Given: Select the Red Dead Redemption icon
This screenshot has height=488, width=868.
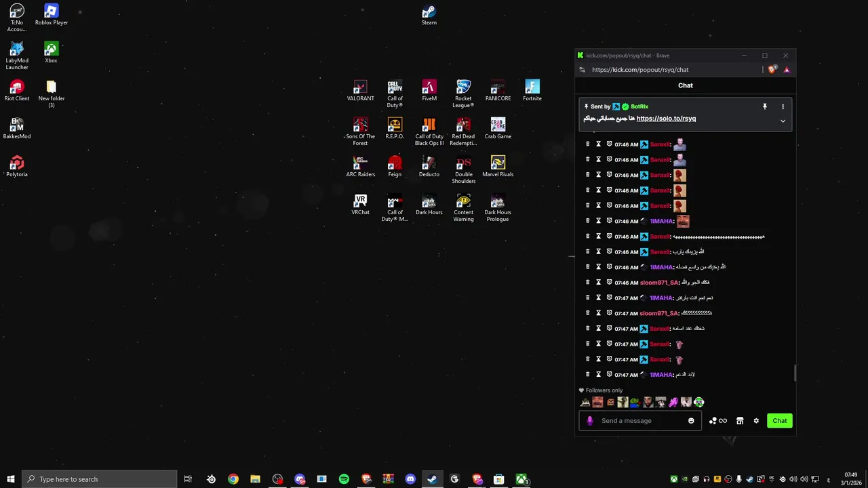Looking at the screenshot, I should [463, 132].
